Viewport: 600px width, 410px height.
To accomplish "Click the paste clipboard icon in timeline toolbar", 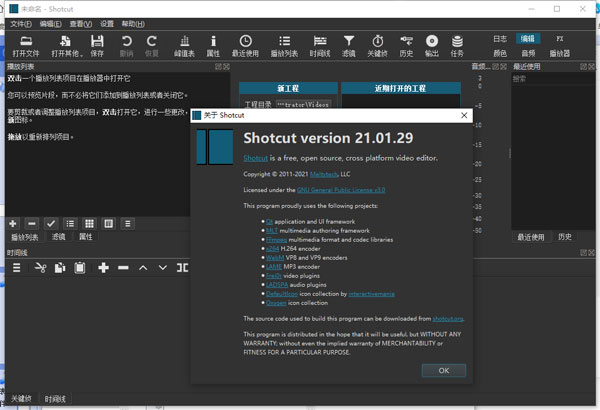I will click(x=78, y=268).
